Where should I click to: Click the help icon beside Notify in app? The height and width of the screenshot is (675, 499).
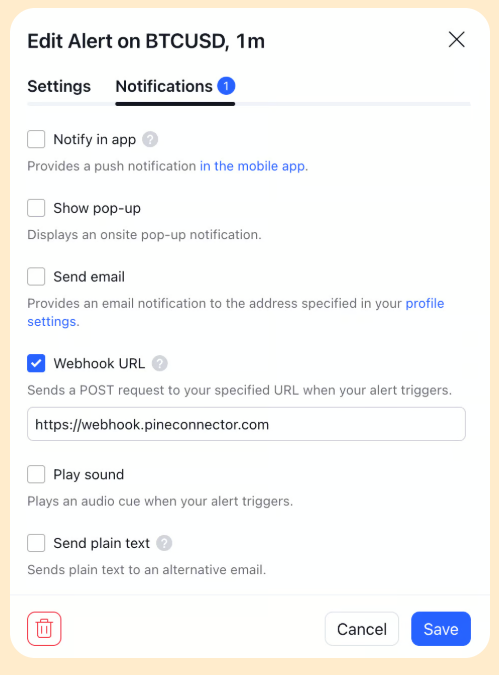pos(150,139)
